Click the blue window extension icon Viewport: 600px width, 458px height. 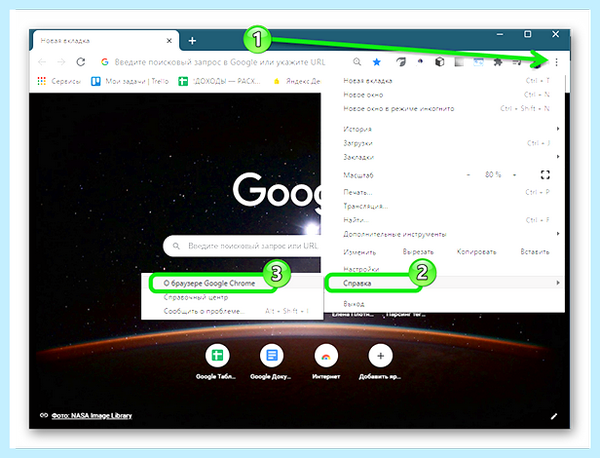pyautogui.click(x=478, y=62)
